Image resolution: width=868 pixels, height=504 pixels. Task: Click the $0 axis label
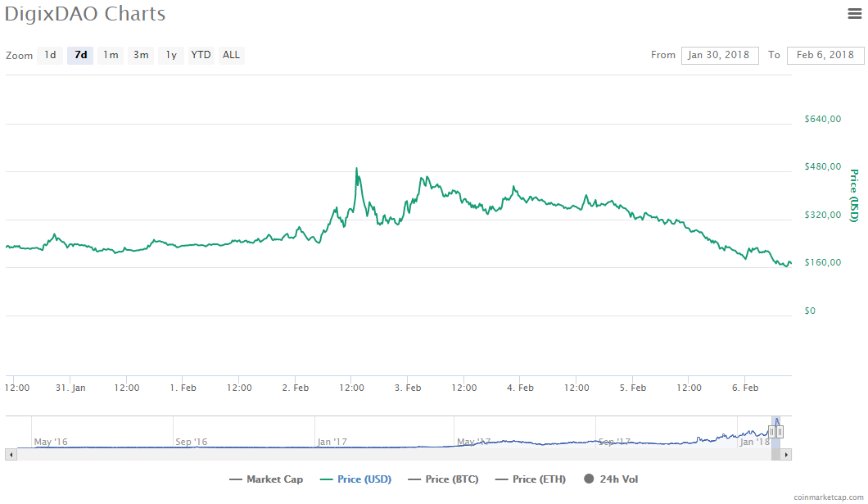click(x=810, y=310)
